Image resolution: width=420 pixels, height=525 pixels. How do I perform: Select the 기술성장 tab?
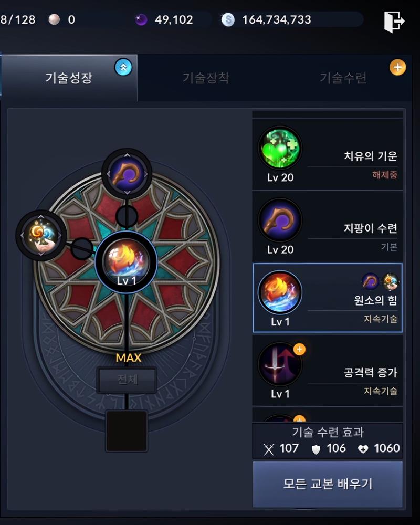(69, 78)
